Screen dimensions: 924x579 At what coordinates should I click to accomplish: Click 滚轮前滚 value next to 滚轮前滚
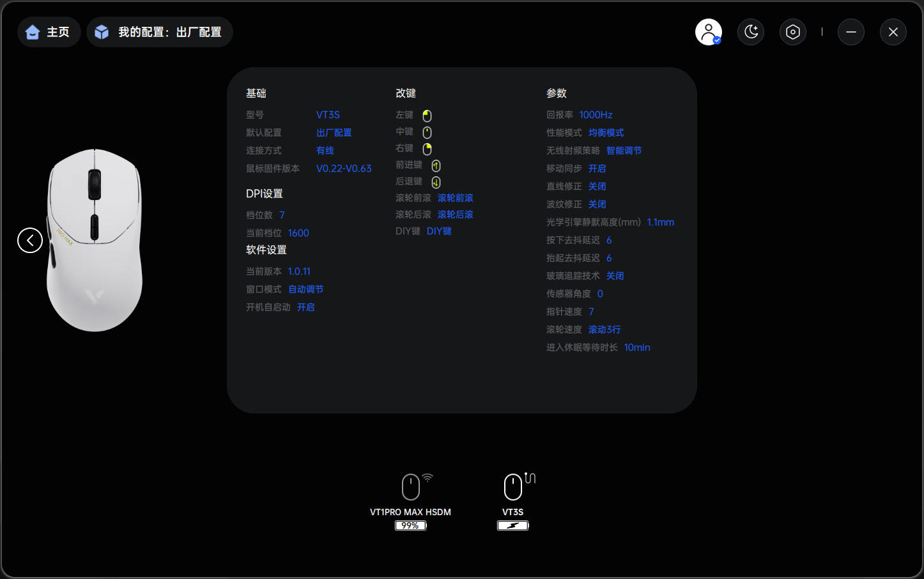pos(456,198)
